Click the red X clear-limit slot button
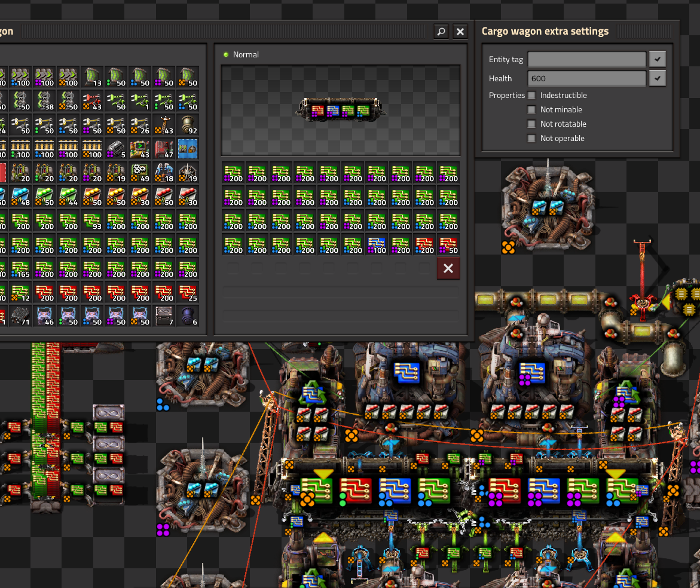 pos(448,268)
